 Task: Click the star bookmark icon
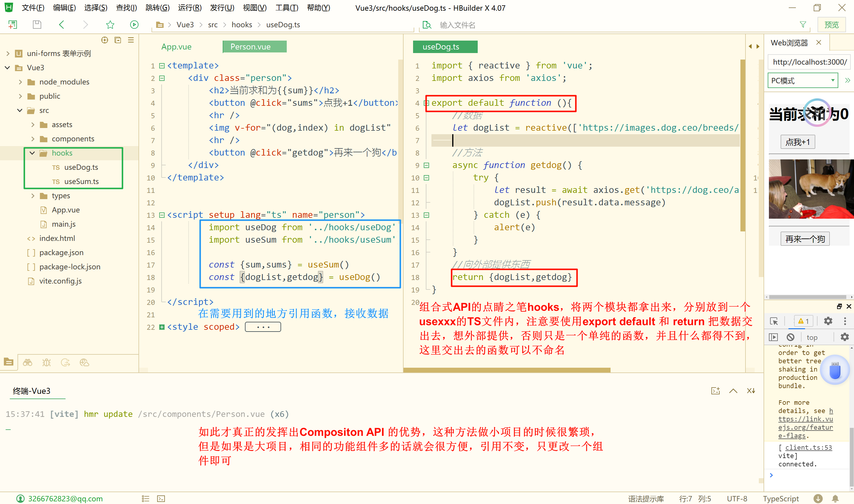click(x=110, y=25)
